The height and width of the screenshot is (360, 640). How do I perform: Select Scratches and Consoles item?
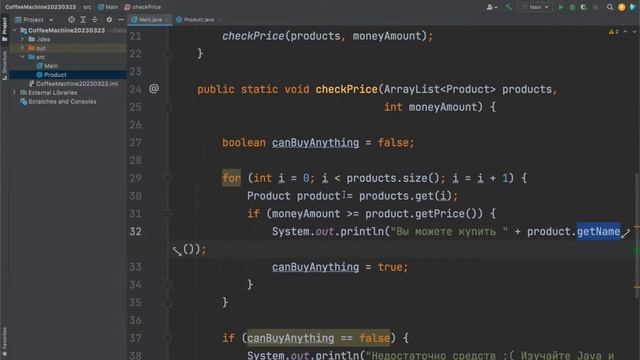click(x=58, y=102)
